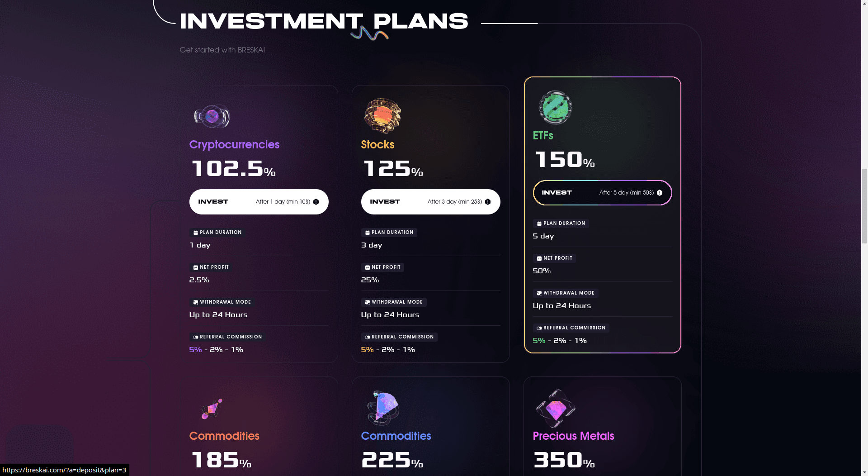Click the chart icon on Stocks Net Profit badge

pyautogui.click(x=367, y=267)
